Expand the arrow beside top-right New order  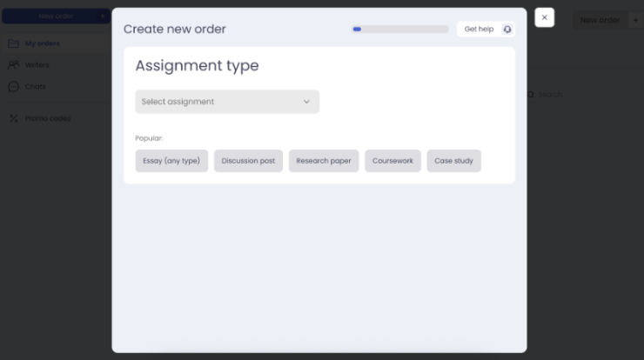coord(635,20)
